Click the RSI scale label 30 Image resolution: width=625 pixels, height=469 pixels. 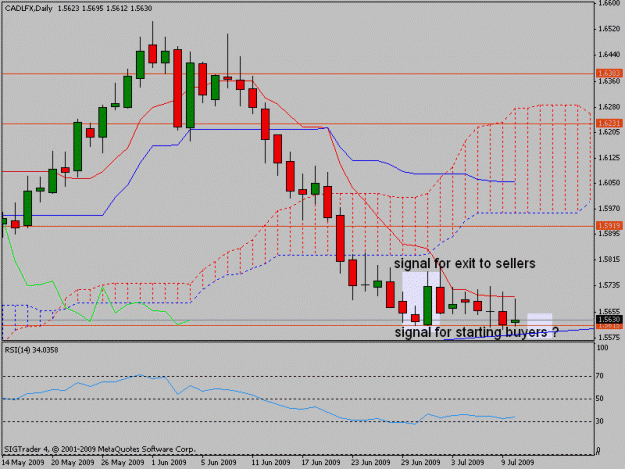(x=600, y=421)
